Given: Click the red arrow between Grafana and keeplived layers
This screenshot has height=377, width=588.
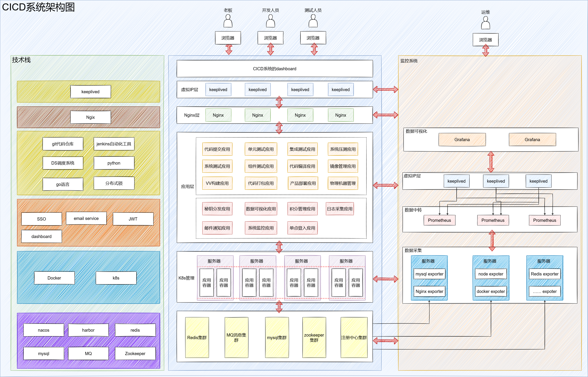Looking at the screenshot, I should tap(491, 162).
